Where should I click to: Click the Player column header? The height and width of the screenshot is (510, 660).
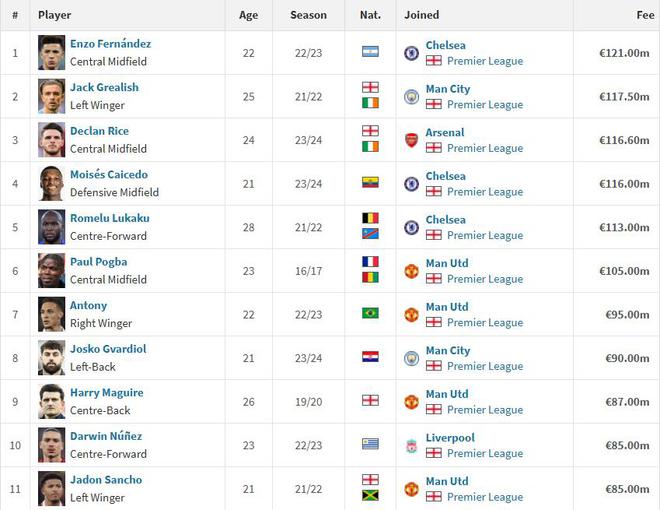click(x=54, y=15)
